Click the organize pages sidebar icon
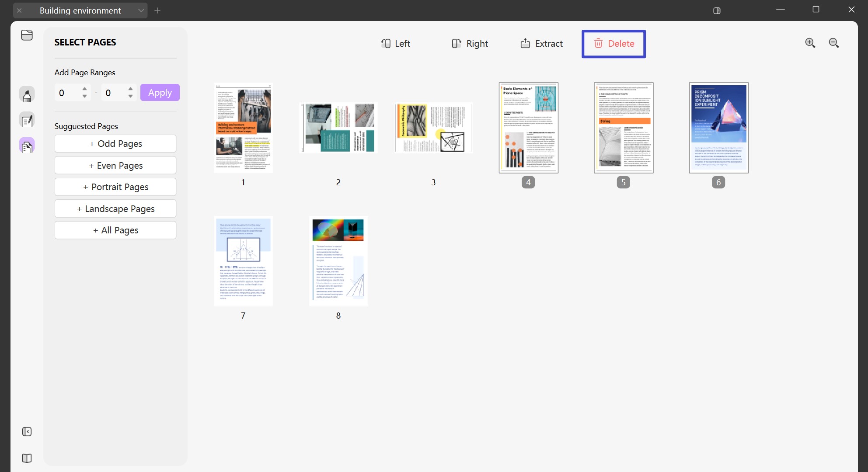This screenshot has height=472, width=868. point(27,146)
